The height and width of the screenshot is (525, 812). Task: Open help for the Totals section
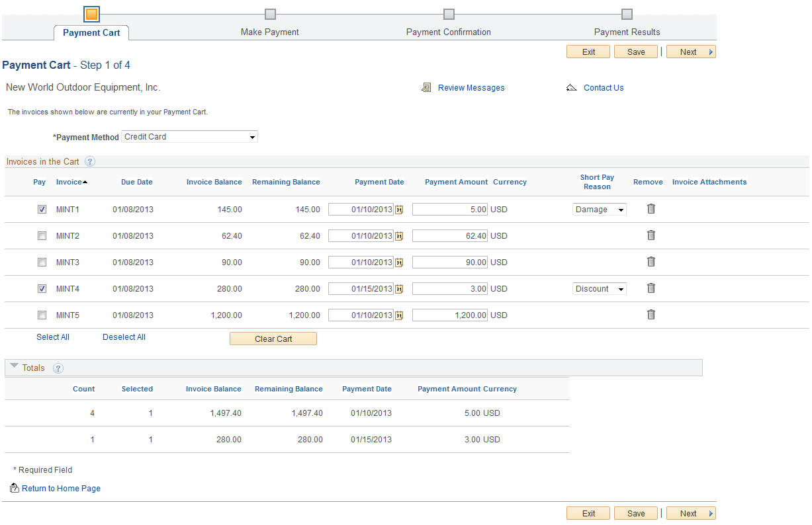(x=58, y=368)
